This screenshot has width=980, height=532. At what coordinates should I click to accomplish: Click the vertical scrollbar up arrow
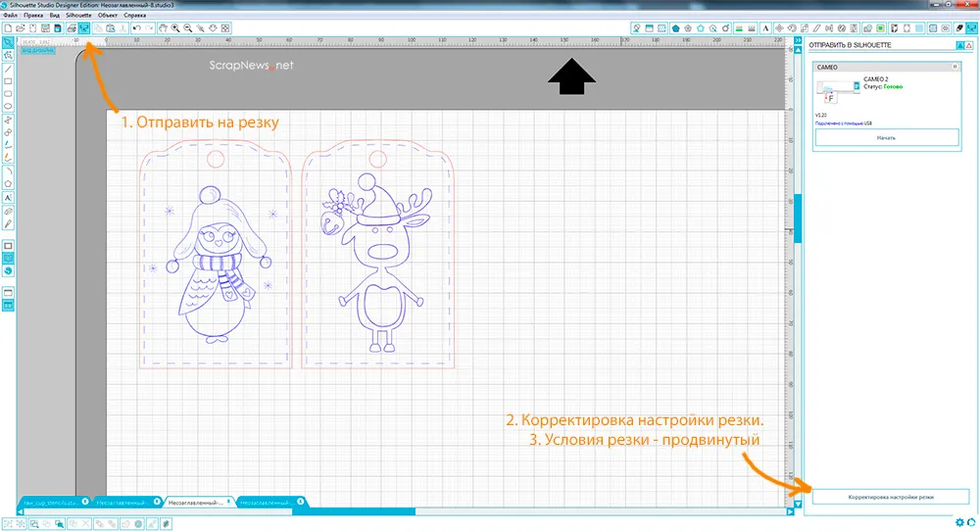click(798, 50)
